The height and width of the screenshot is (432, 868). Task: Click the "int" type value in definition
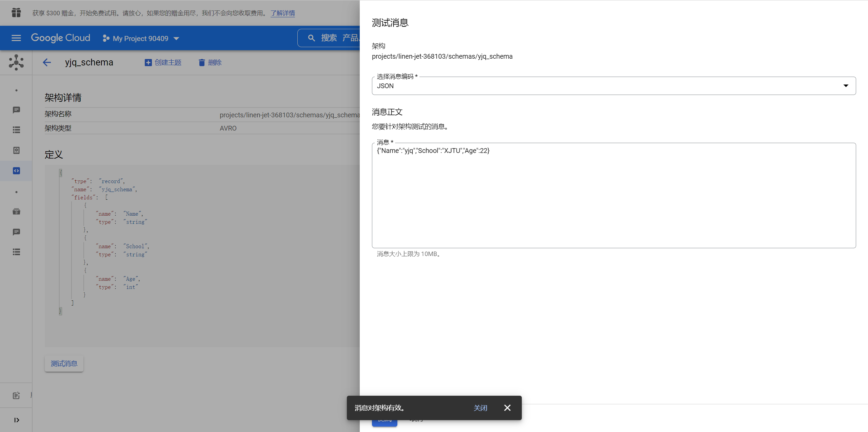(131, 287)
